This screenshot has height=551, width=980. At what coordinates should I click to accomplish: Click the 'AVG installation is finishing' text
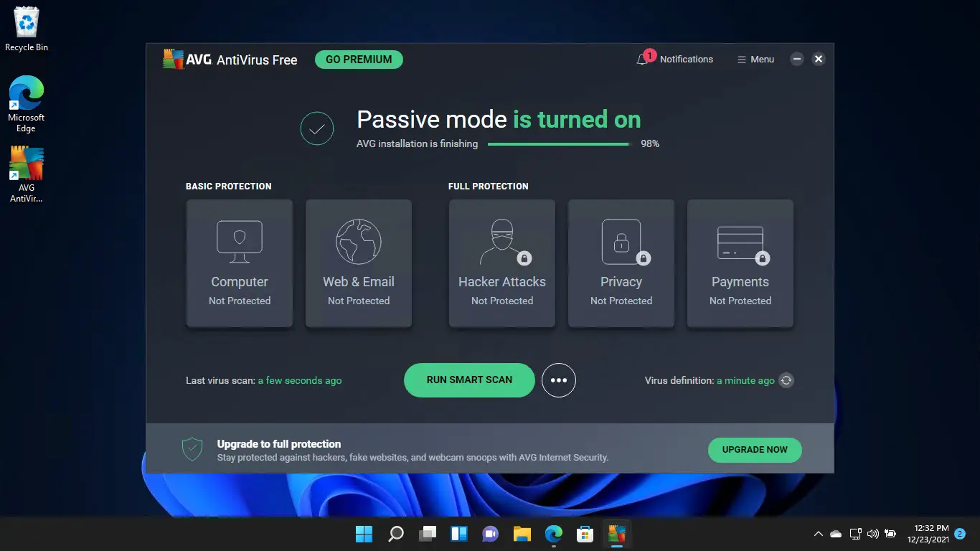[x=417, y=143]
